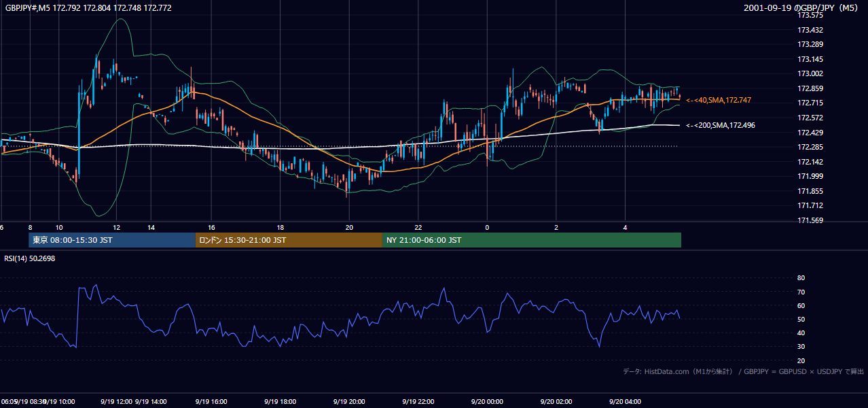Click price axis value 172.429
868x408 pixels.
click(811, 133)
